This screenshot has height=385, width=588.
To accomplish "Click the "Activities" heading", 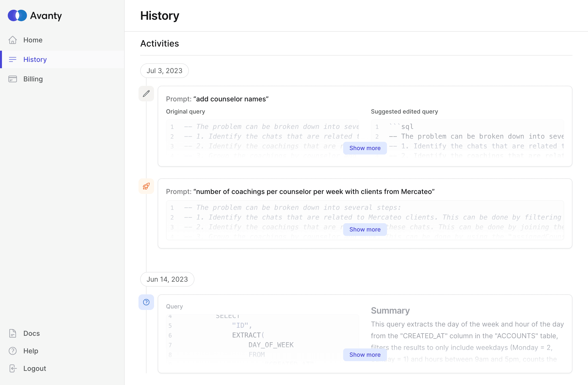I will coord(160,44).
